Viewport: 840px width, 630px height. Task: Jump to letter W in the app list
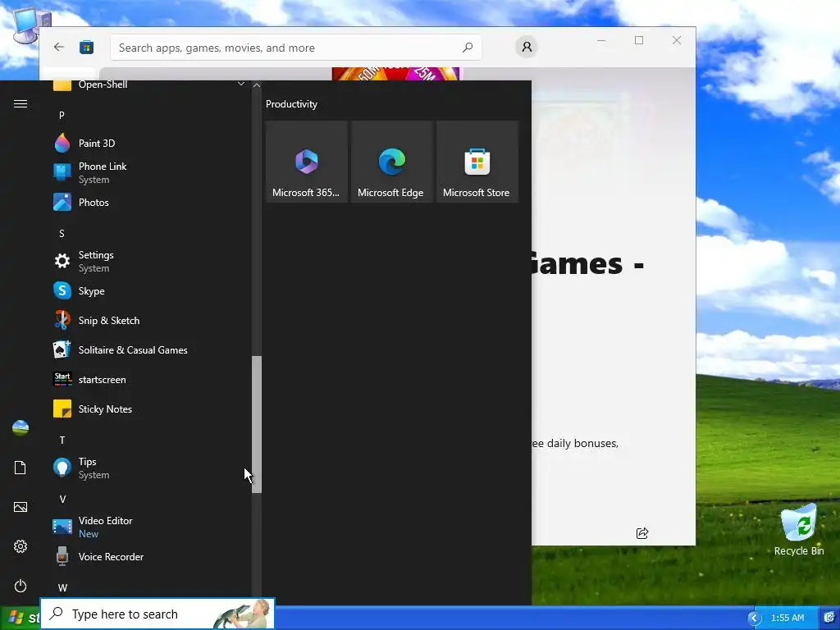tap(62, 587)
